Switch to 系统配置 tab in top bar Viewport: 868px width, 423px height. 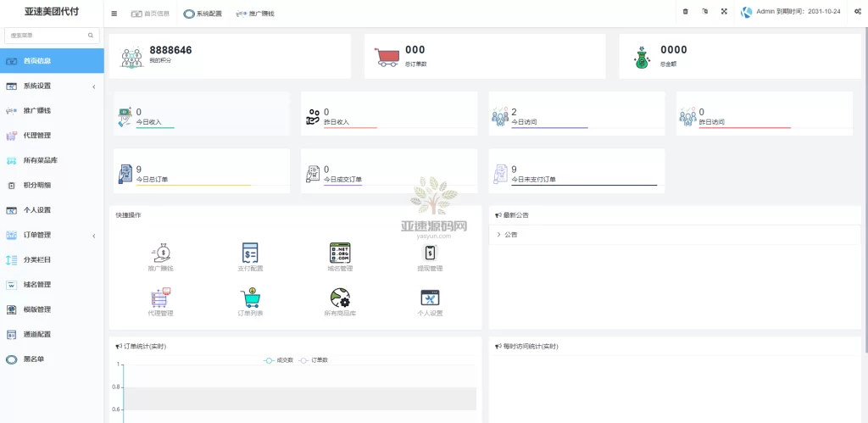coord(203,14)
